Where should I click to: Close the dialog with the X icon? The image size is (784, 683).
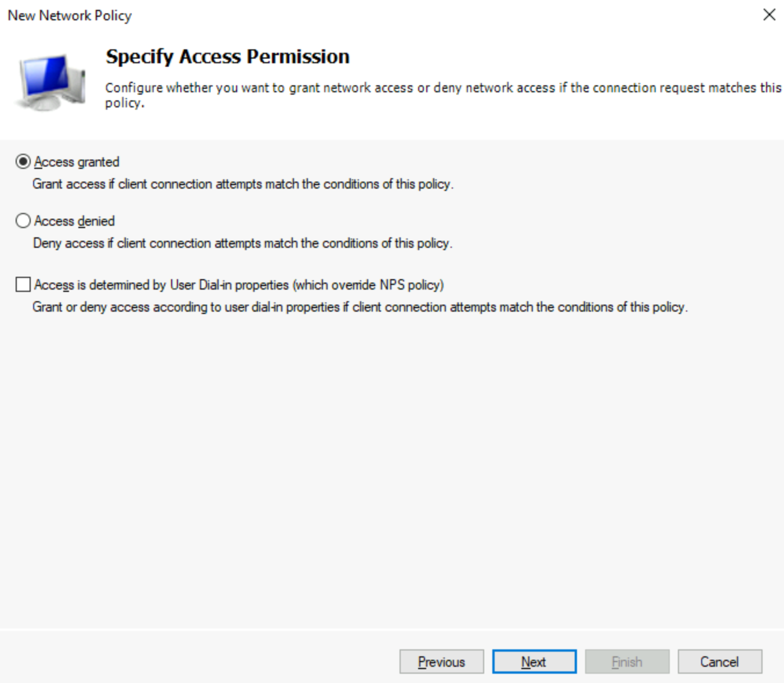point(769,15)
